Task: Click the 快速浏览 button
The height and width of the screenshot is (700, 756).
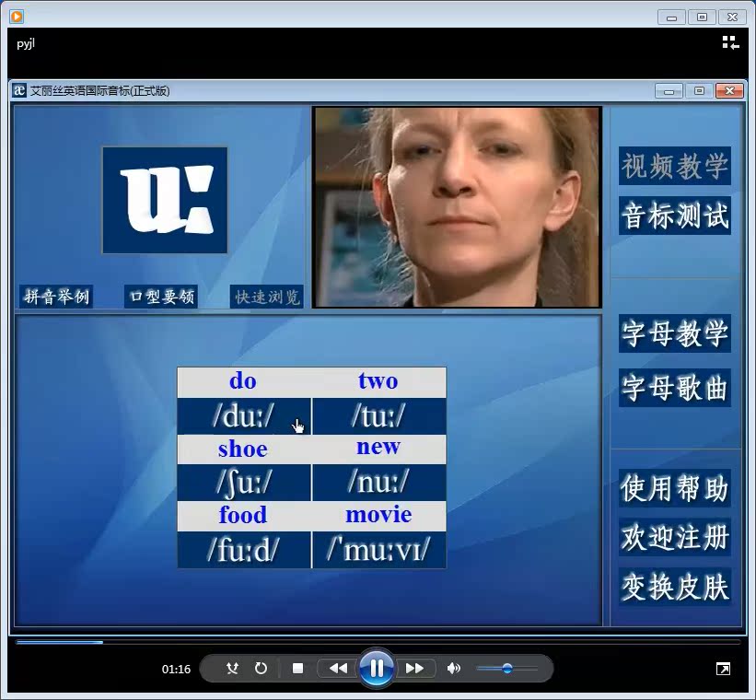Action: click(x=267, y=297)
